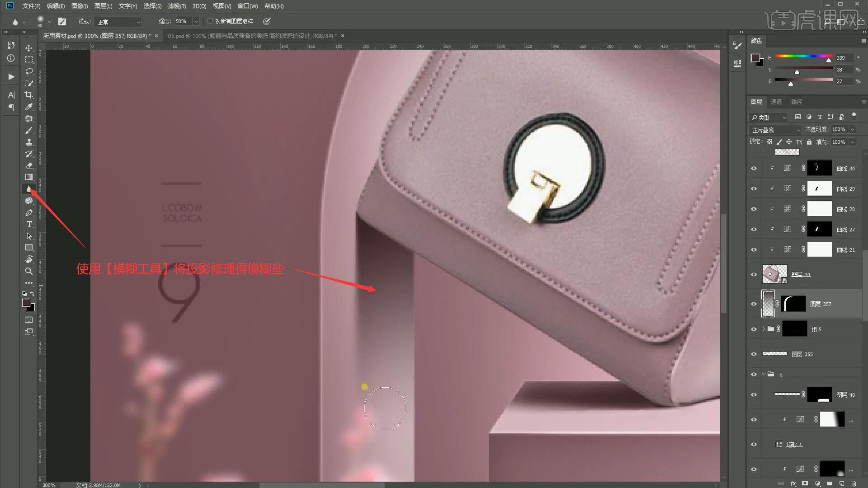
Task: Select the Crop tool
Action: 29,95
